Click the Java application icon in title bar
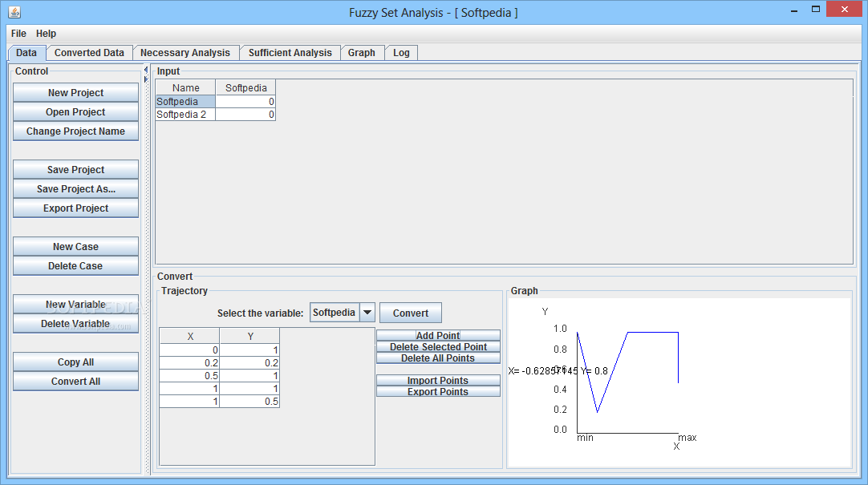The image size is (868, 485). (14, 11)
